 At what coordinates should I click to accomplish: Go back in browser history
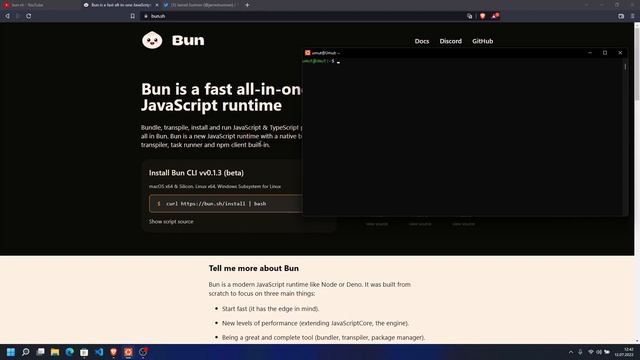[7, 16]
